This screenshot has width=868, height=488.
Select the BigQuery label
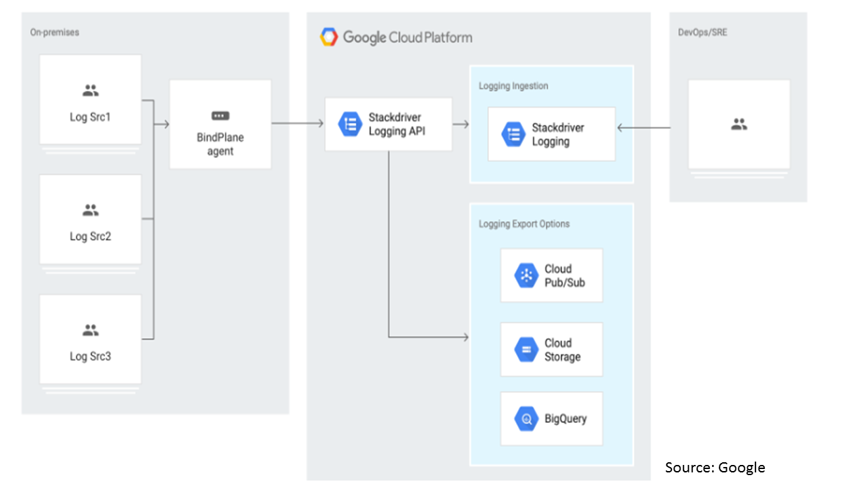566,419
